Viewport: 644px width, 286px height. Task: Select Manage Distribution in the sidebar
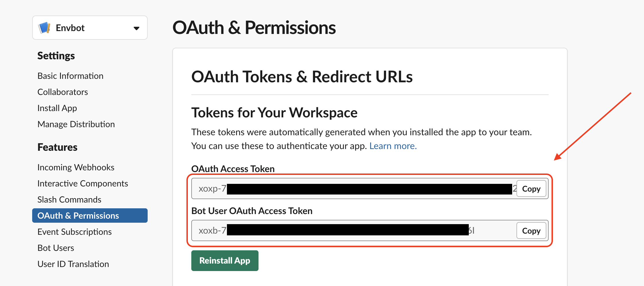click(x=76, y=124)
